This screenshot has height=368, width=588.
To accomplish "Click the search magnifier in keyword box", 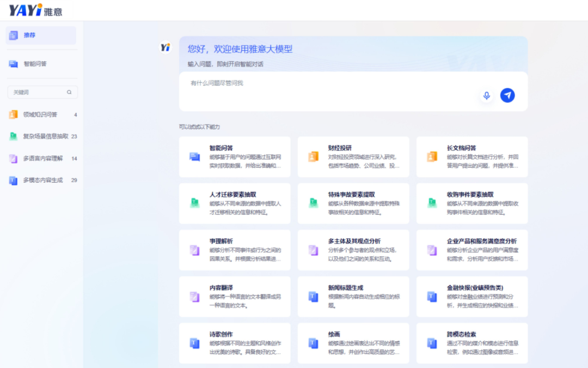I will 69,92.
